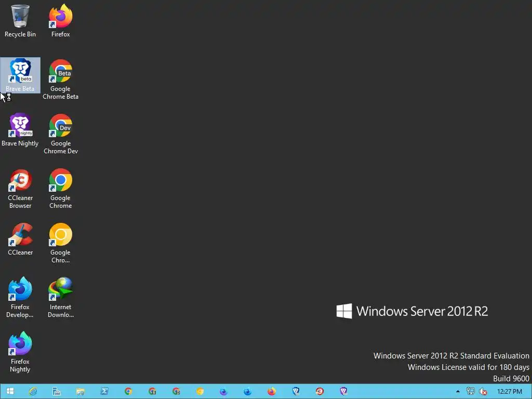The width and height of the screenshot is (532, 399).
Task: Launch Chrome Dev from the taskbar
Action: 176,391
